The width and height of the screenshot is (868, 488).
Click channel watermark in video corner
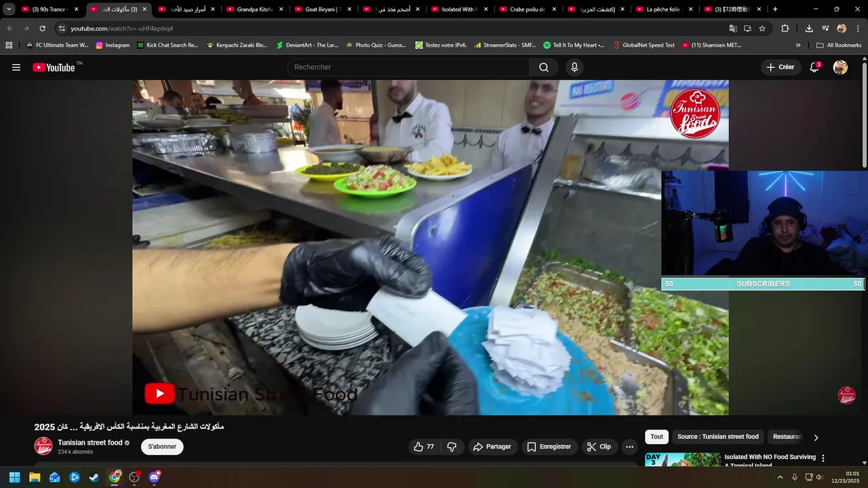[846, 395]
